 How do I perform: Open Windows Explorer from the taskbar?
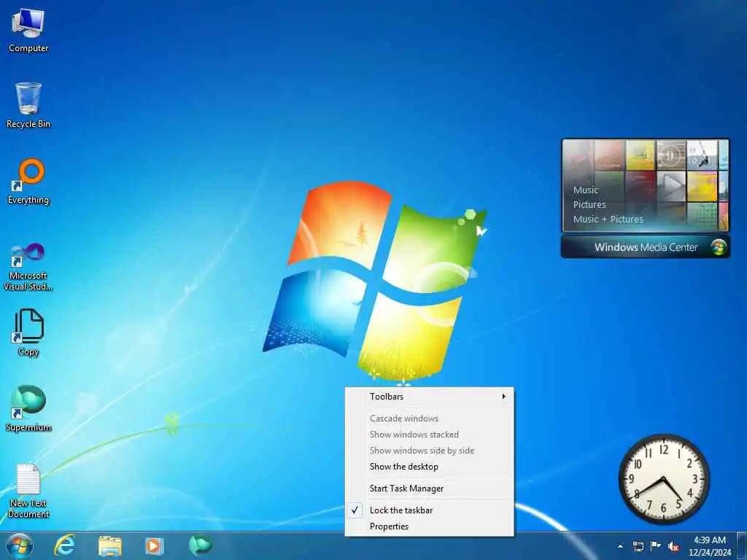[x=109, y=545]
